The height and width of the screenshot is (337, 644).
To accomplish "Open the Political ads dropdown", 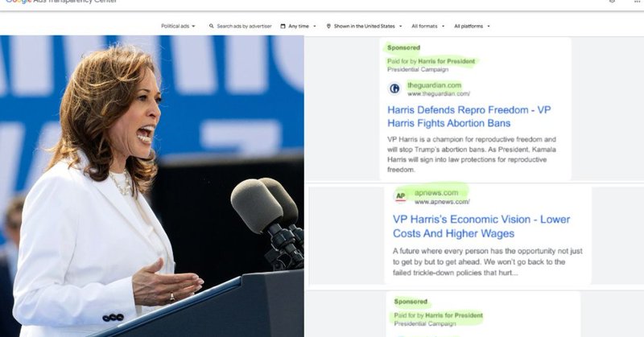I will tap(178, 26).
